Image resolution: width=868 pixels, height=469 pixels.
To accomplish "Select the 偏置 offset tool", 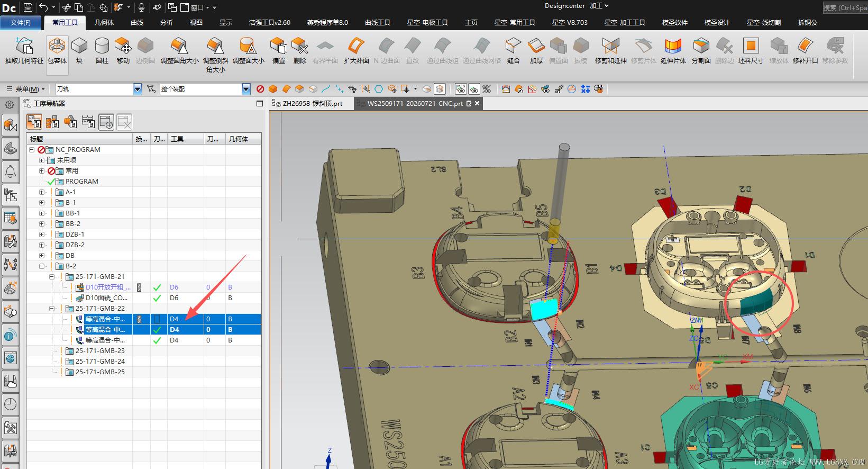I will tap(279, 51).
